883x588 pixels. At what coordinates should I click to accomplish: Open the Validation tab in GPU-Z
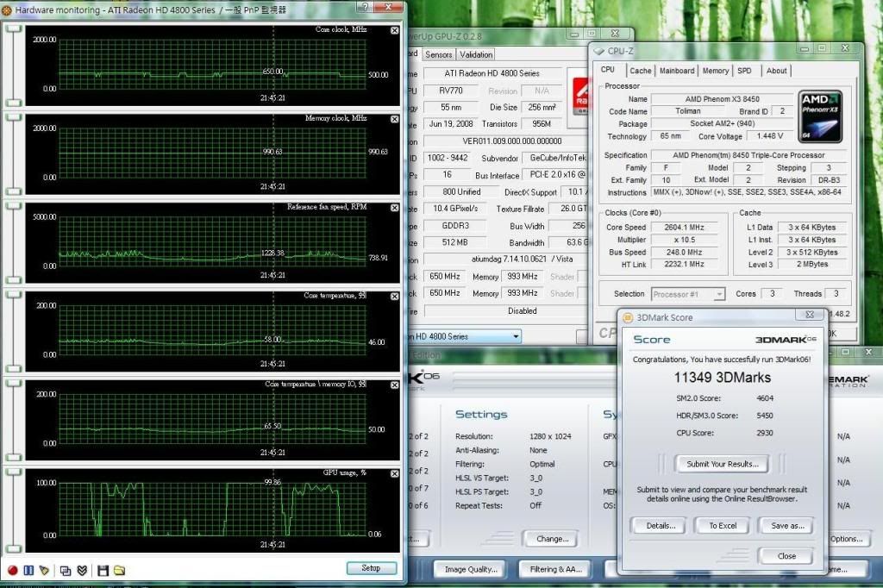click(x=476, y=54)
